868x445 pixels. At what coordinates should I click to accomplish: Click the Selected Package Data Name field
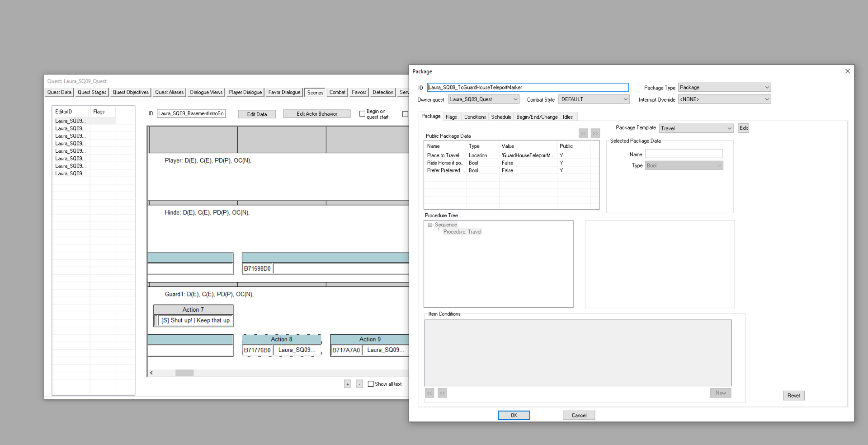tap(684, 154)
